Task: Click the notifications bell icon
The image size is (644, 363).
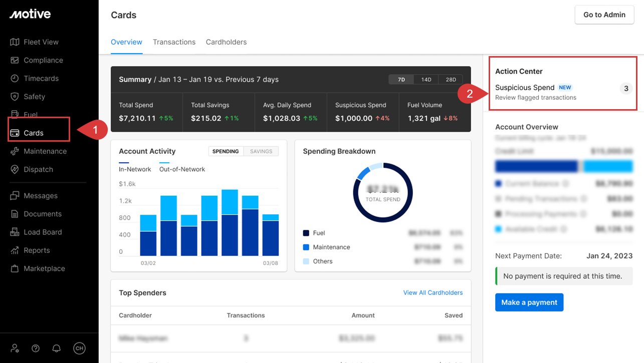Action: tap(57, 348)
